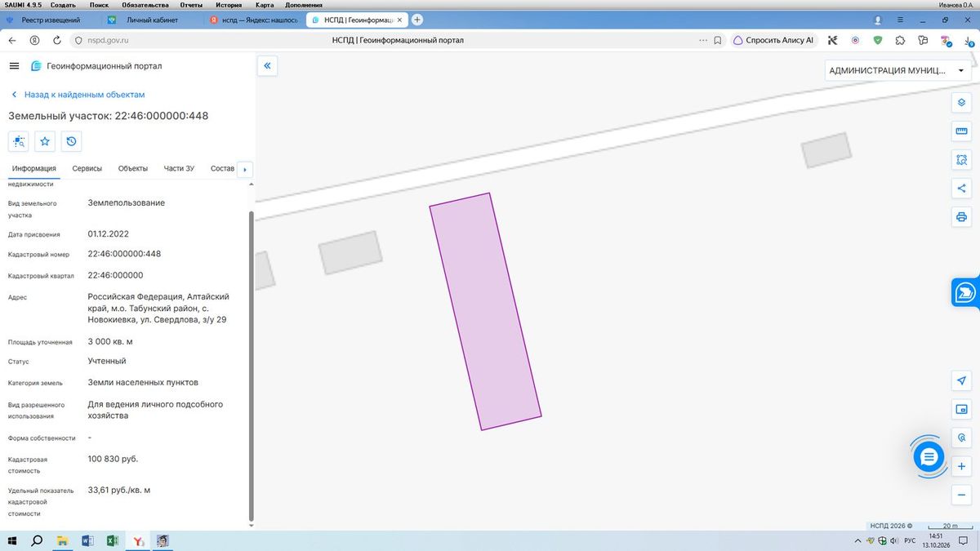Viewport: 980px width, 551px height.
Task: Zoom out on the map
Action: pyautogui.click(x=961, y=495)
